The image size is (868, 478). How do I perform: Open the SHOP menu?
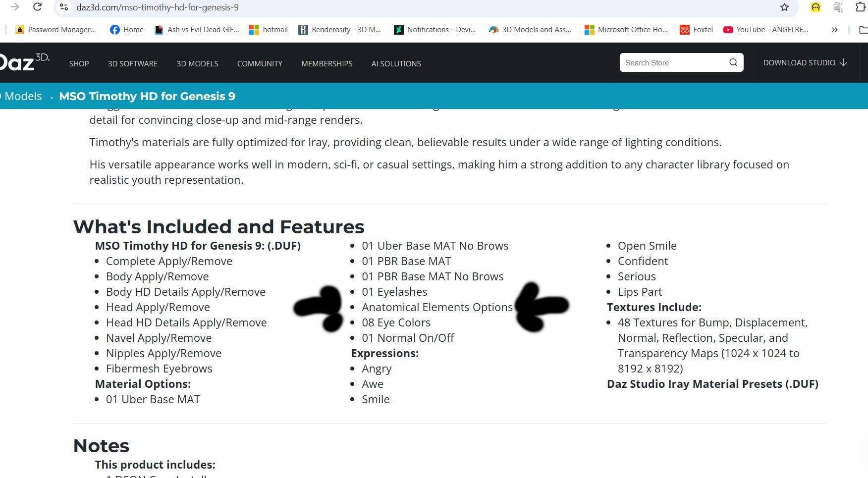pos(79,64)
